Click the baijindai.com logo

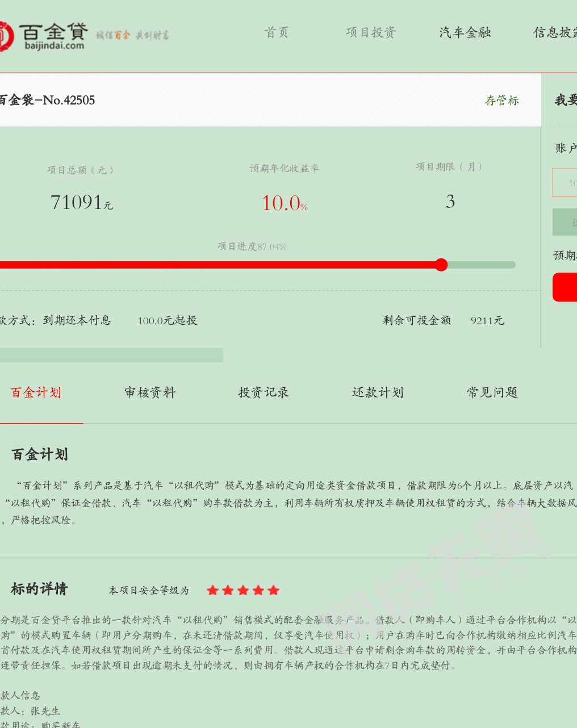coord(43,36)
